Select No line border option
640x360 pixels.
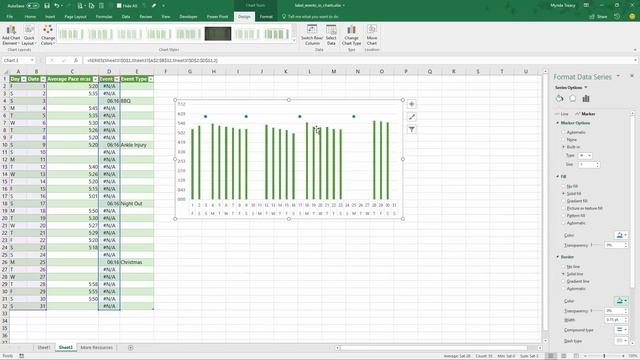pos(564,267)
